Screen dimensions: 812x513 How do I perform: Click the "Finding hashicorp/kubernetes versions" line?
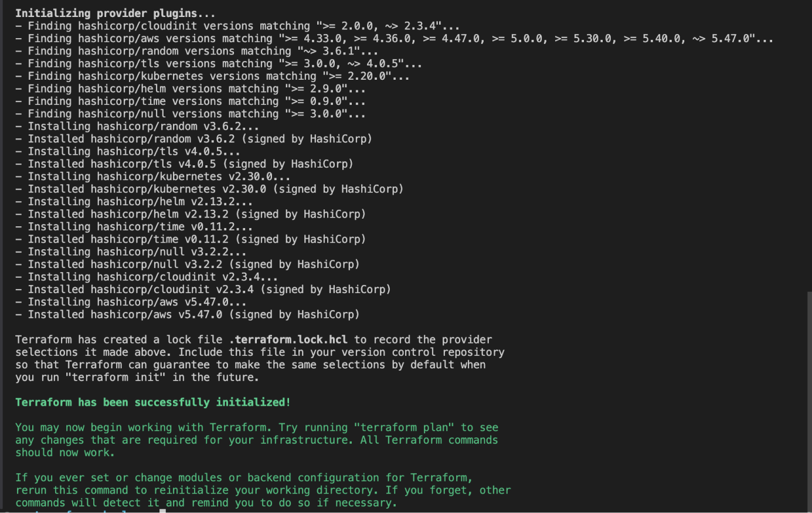pos(212,76)
